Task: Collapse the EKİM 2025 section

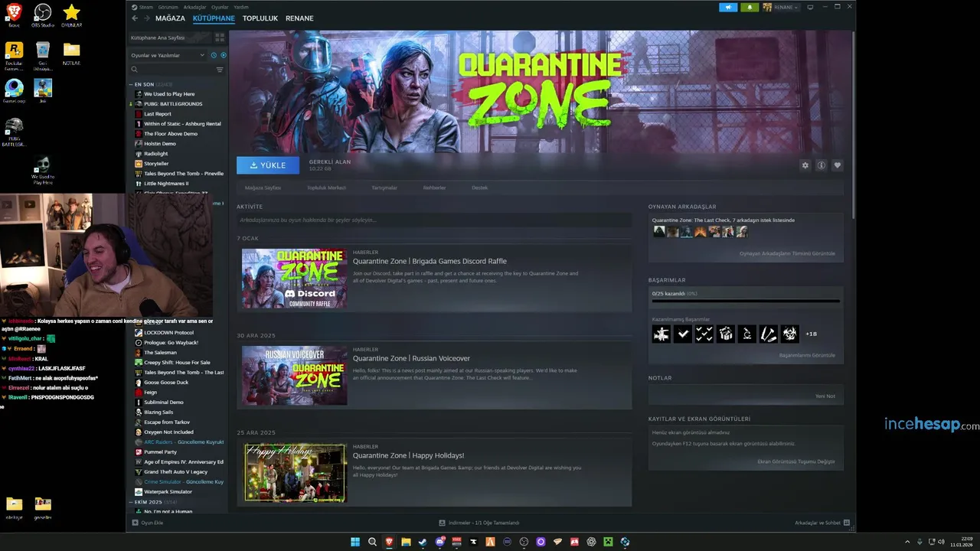Action: pos(131,502)
